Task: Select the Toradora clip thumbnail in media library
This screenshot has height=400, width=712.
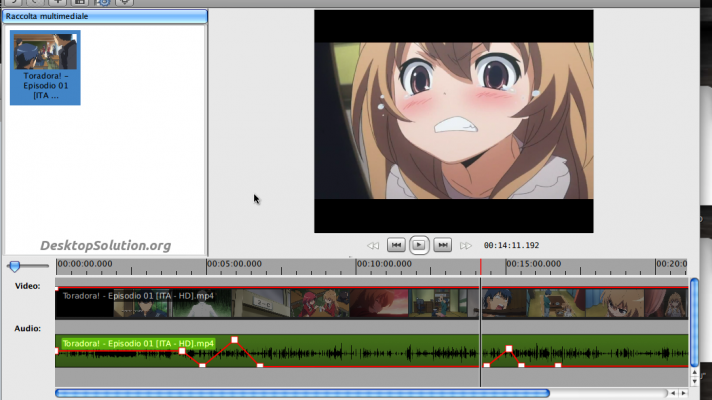Action: [45, 66]
